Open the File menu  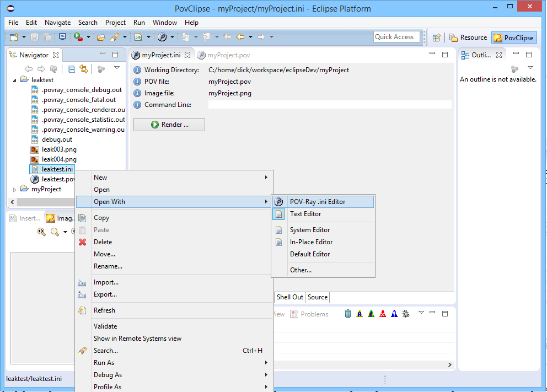(13, 23)
